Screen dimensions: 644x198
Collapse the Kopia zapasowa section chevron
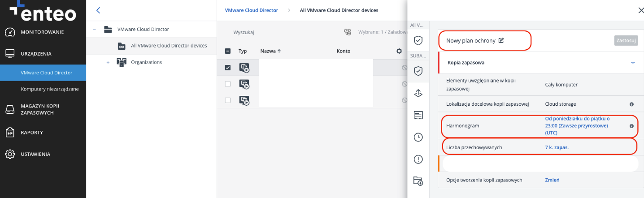coord(633,63)
